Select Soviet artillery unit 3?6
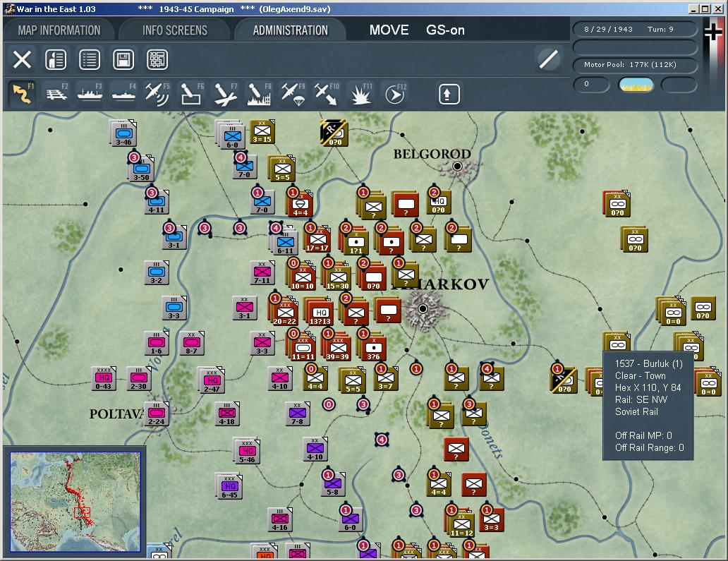728x561 pixels. click(373, 346)
